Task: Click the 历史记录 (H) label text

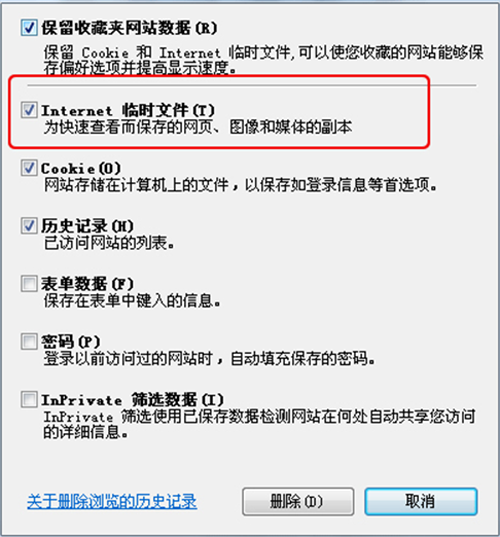Action: click(87, 226)
